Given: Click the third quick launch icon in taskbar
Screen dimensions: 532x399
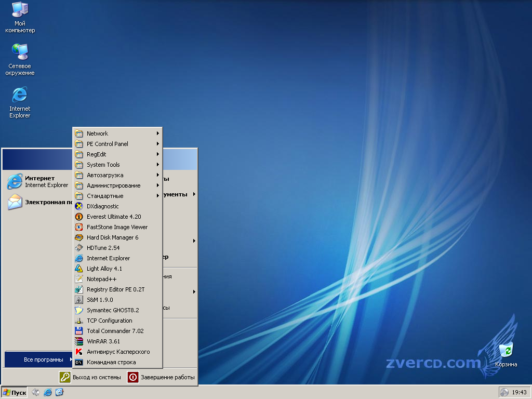Looking at the screenshot, I should 59,392.
